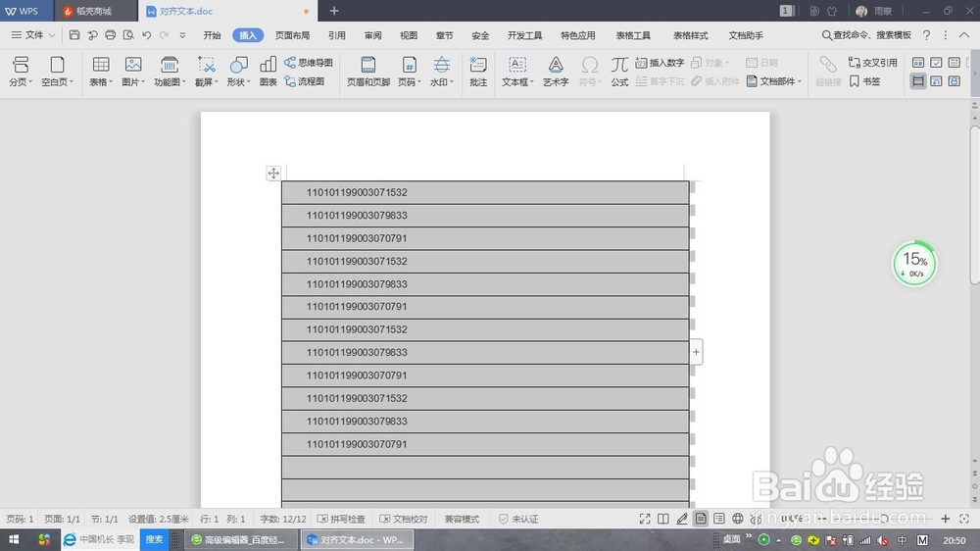
Task: Add a bookmark (书签)
Action: tap(865, 81)
